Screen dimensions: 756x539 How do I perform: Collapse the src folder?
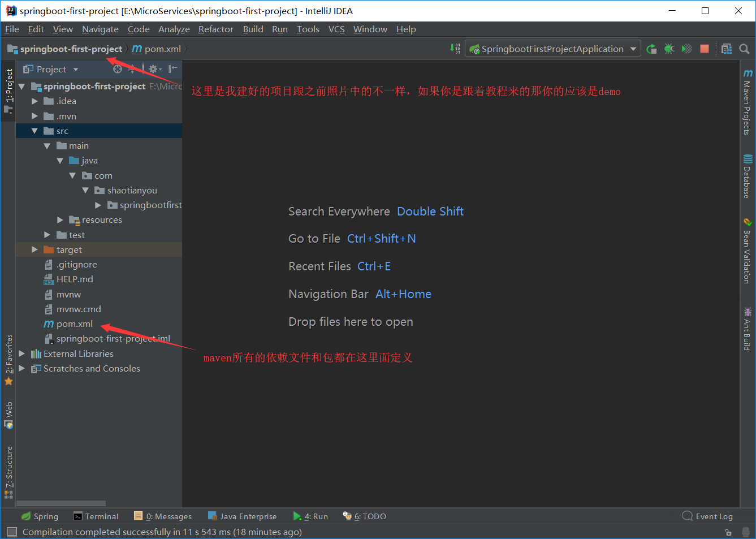35,131
